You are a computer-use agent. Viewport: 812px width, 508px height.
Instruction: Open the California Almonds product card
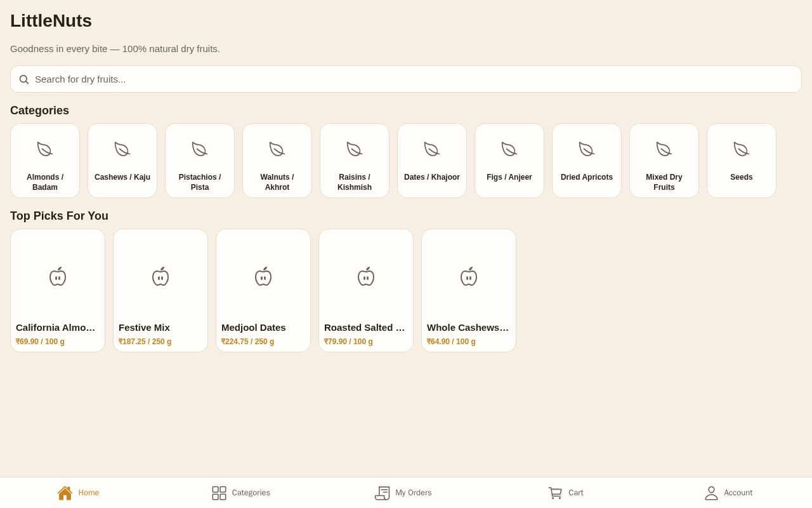58,290
